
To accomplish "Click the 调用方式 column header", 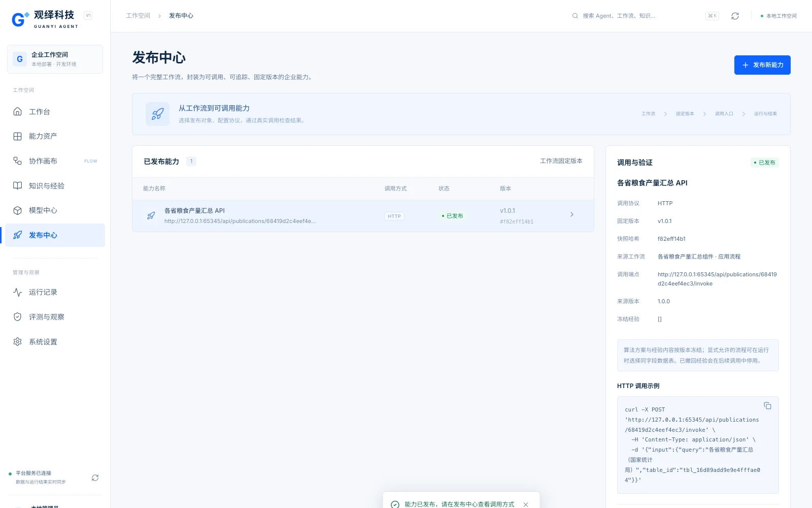I will click(395, 188).
